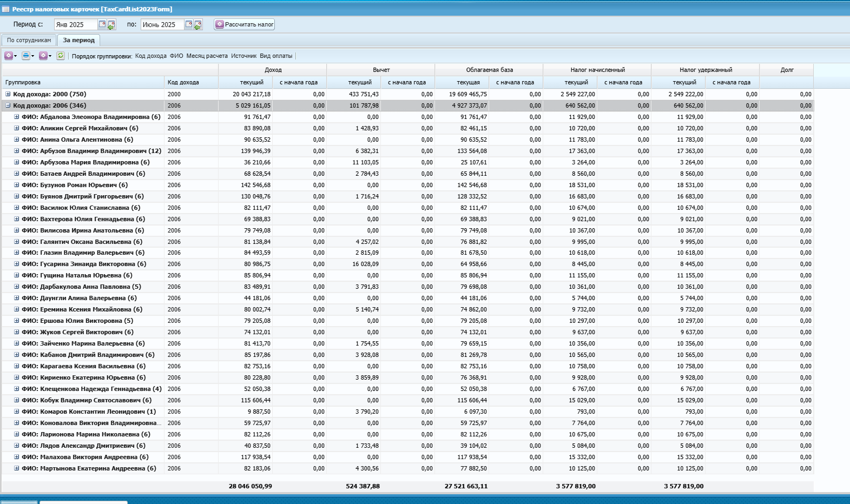Screen dimensions: 850x504
Task: Click the green refresh icon in the toolbar
Action: pos(61,56)
